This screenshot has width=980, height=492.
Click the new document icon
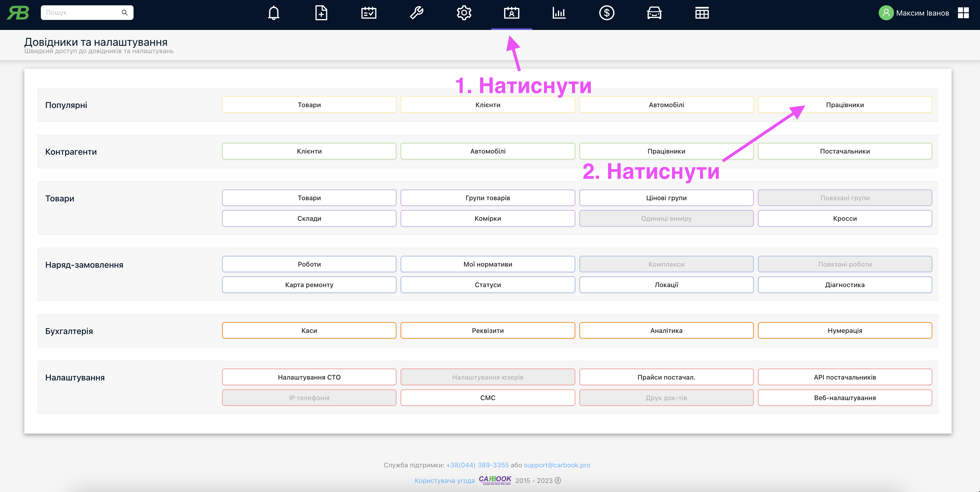point(321,13)
